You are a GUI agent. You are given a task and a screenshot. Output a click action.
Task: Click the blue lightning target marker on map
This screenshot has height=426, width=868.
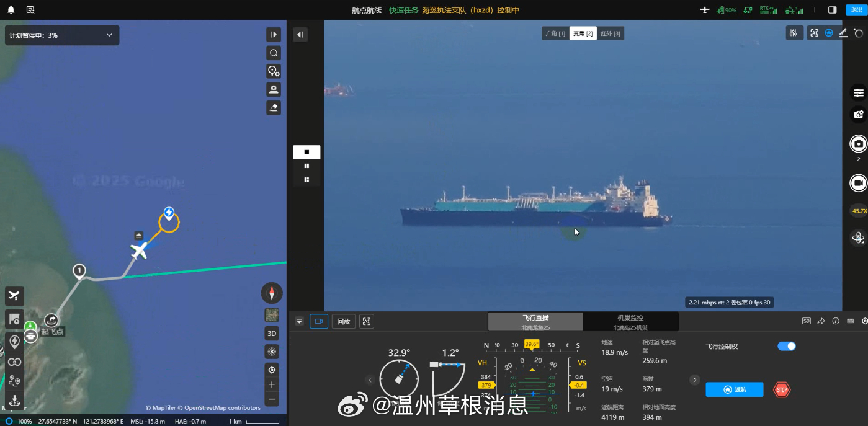point(169,214)
